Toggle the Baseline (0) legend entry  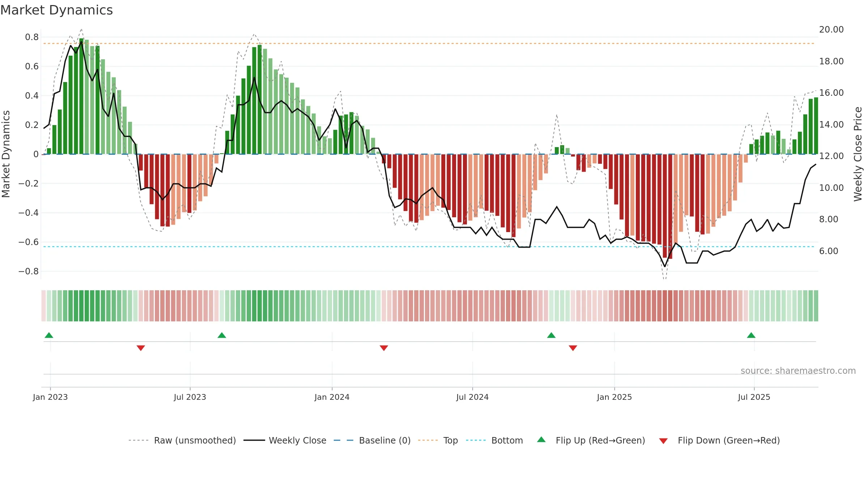click(x=372, y=440)
